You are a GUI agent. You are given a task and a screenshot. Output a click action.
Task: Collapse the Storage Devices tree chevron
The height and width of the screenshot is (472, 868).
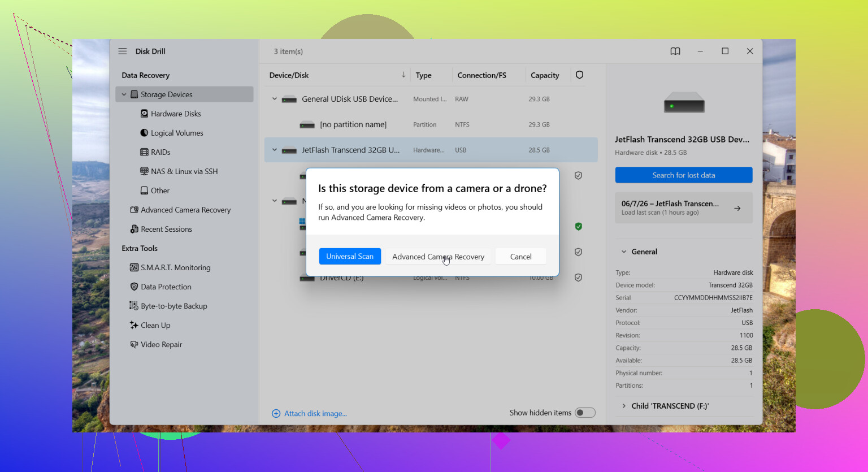124,94
